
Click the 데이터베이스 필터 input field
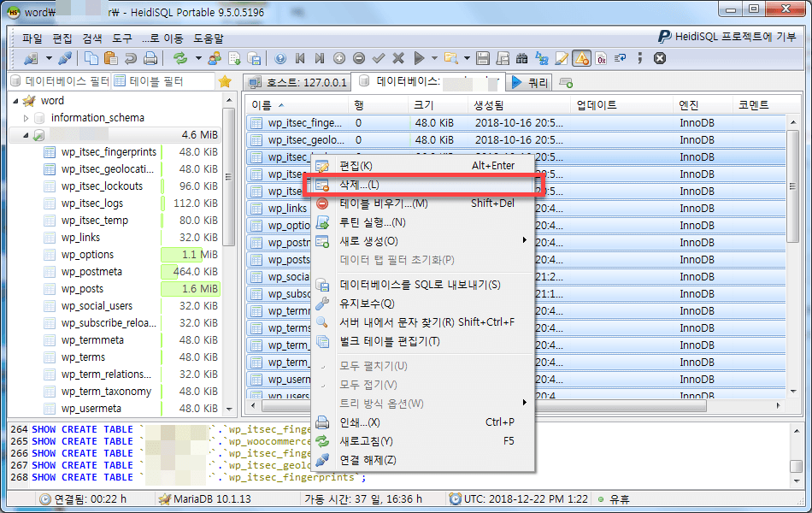[x=60, y=81]
